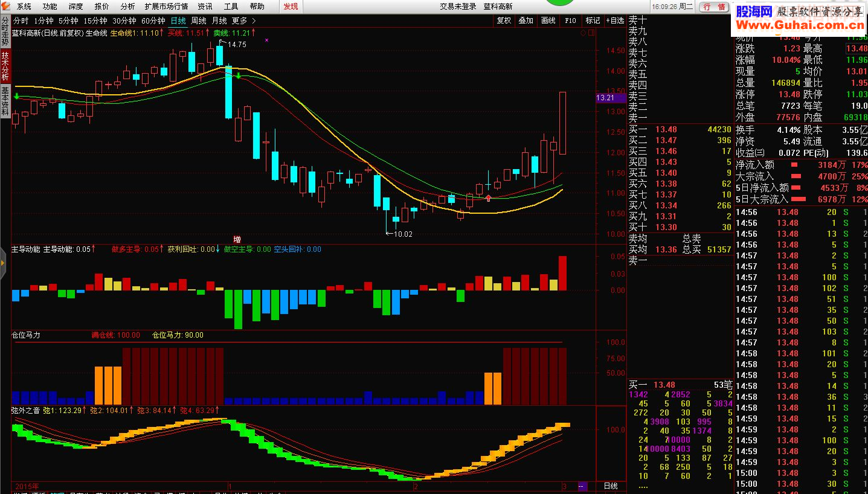Click the 2015年 timeline label
This screenshot has width=868, height=494.
tap(27, 486)
